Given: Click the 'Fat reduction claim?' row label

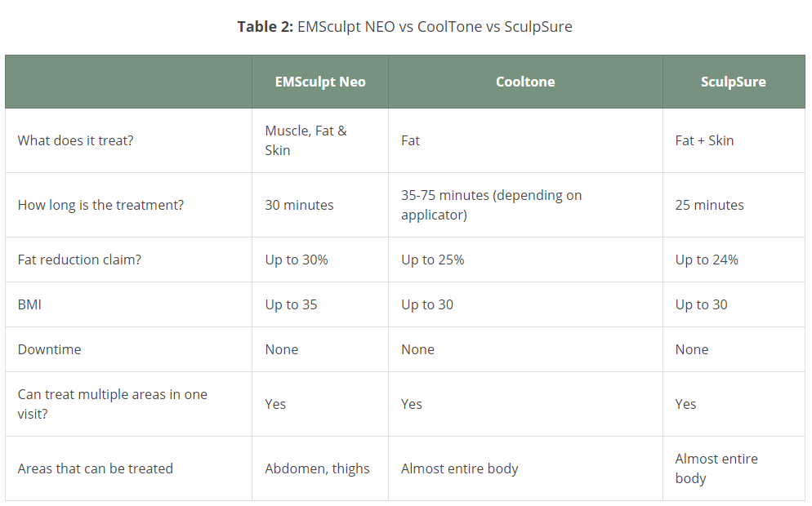Looking at the screenshot, I should tap(79, 260).
